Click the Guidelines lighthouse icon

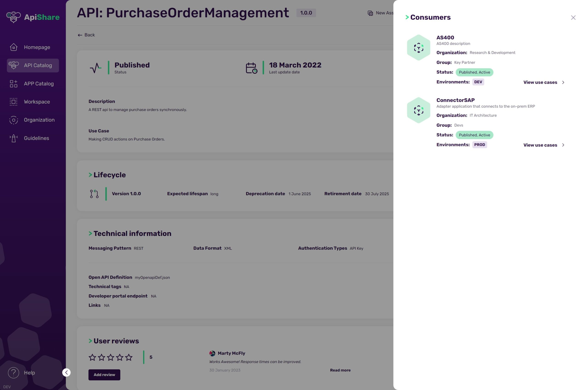[x=13, y=138]
